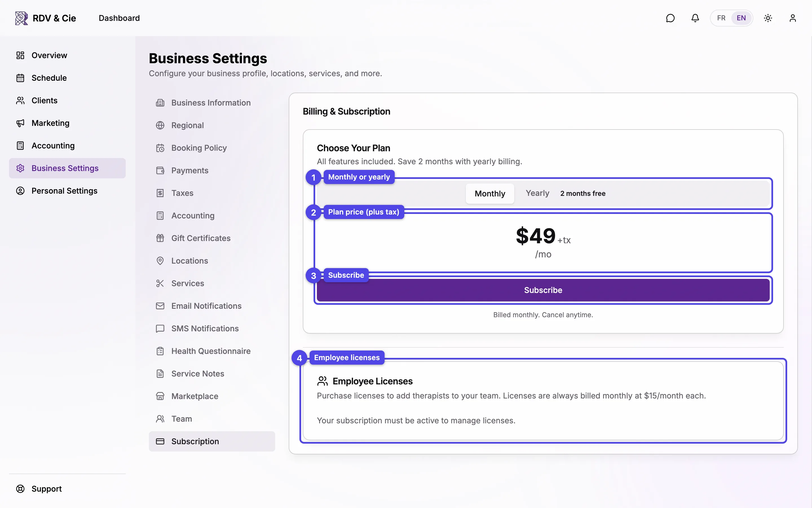Viewport: 812px width, 508px height.
Task: Click the Service Notes document icon
Action: pyautogui.click(x=160, y=374)
